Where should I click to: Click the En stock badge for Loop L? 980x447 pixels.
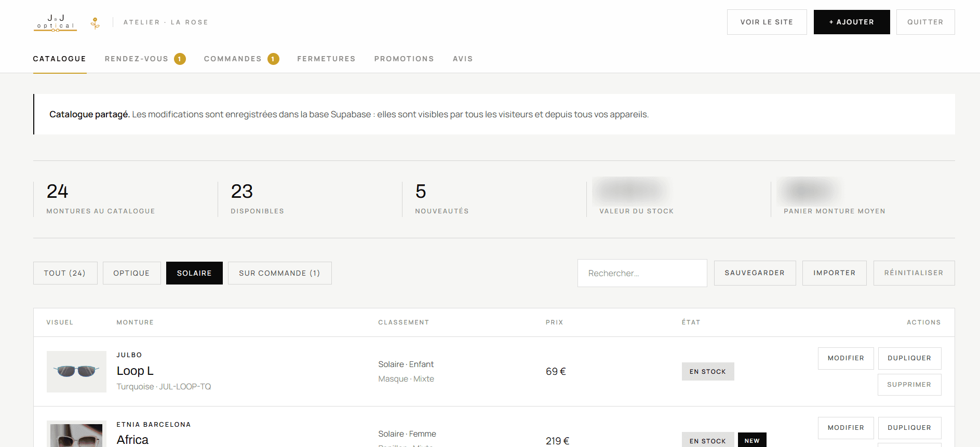(x=708, y=372)
